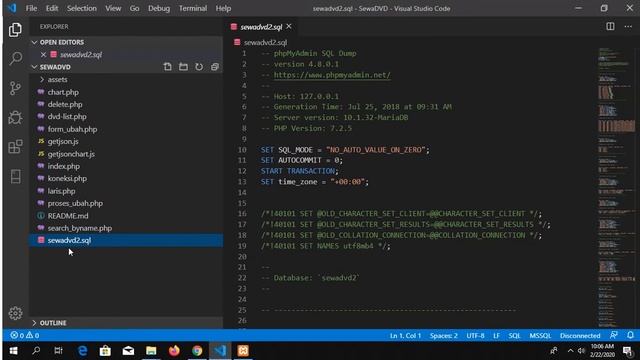The image size is (640, 360).
Task: Click errors and warnings status indicator
Action: (x=25, y=335)
